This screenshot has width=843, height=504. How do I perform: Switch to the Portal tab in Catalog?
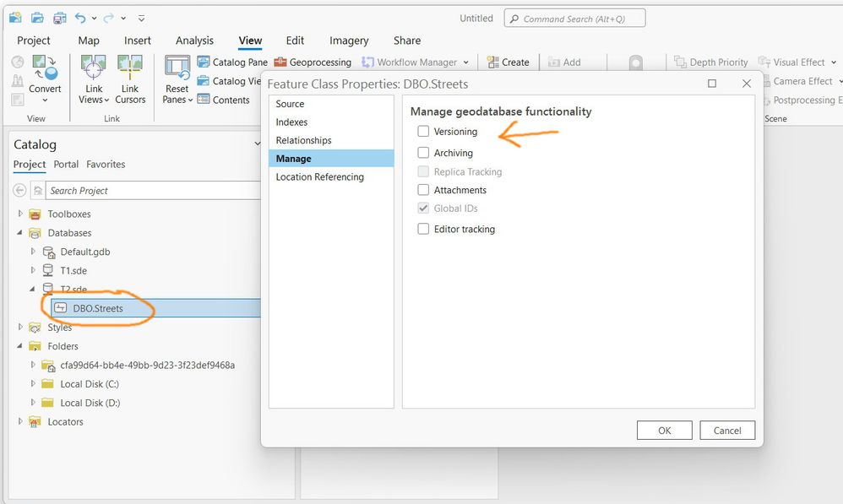(x=66, y=165)
